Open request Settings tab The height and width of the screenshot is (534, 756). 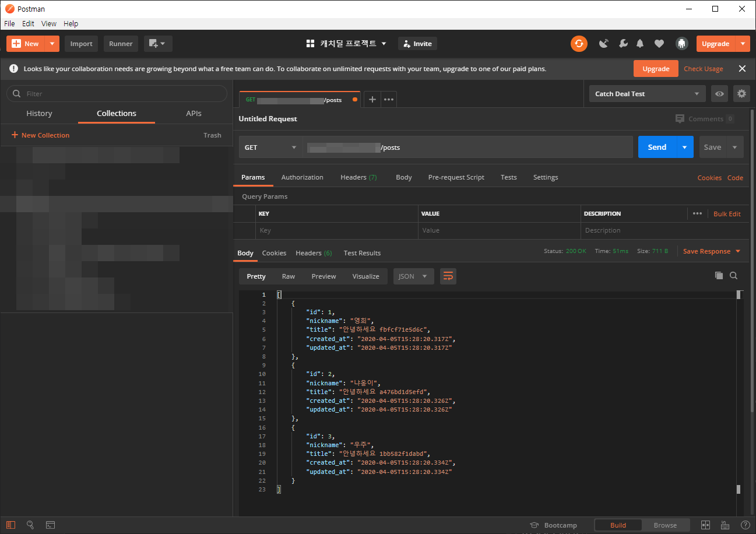pyautogui.click(x=546, y=177)
